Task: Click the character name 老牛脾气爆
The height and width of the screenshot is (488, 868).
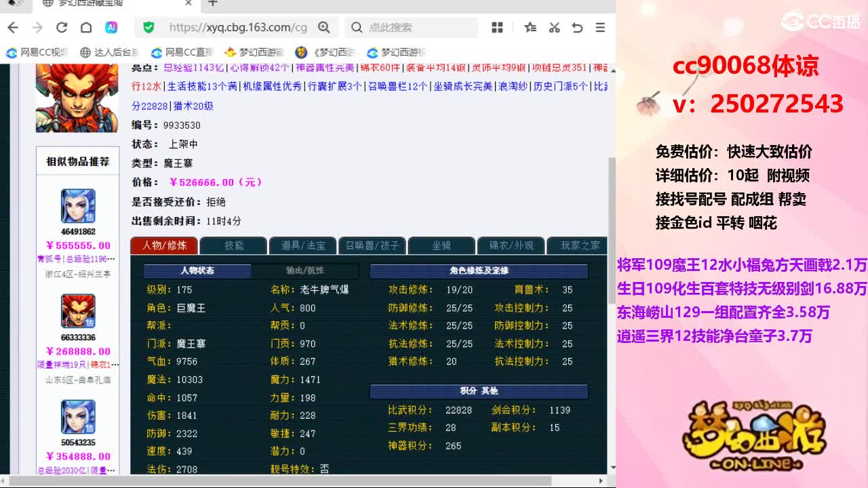Action: (x=324, y=289)
